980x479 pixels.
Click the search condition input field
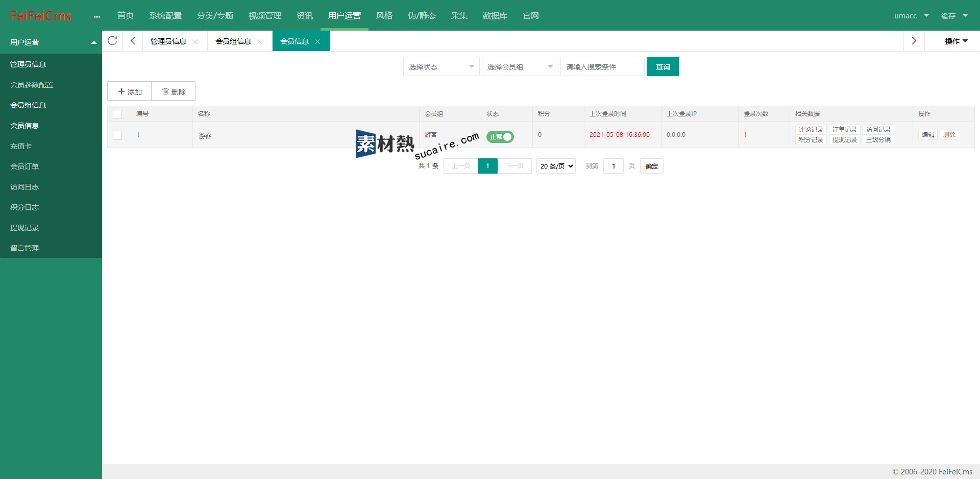pyautogui.click(x=602, y=67)
